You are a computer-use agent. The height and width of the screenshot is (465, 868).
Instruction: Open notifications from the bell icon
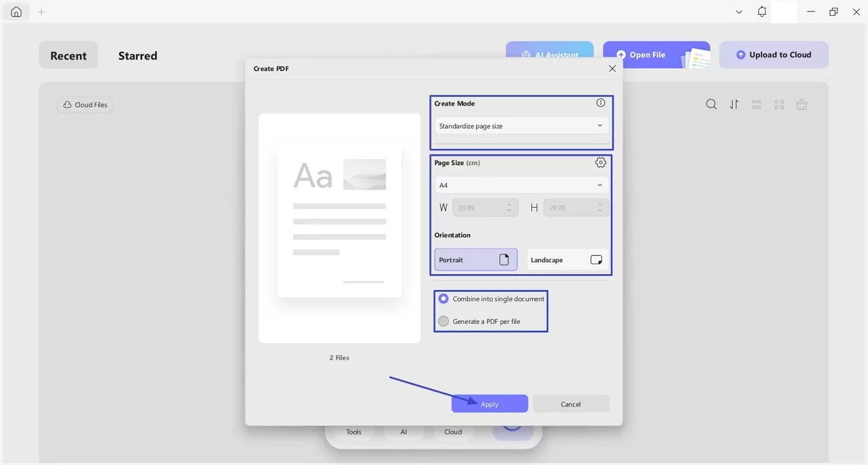point(761,11)
